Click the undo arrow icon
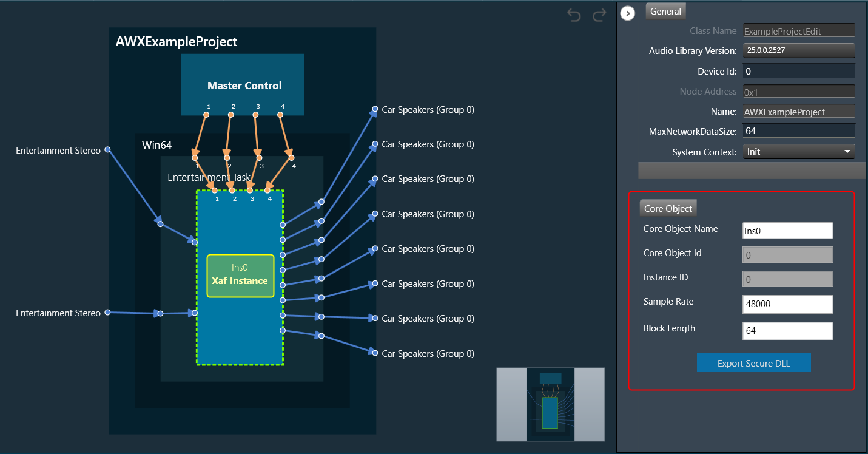The image size is (868, 454). [x=574, y=15]
